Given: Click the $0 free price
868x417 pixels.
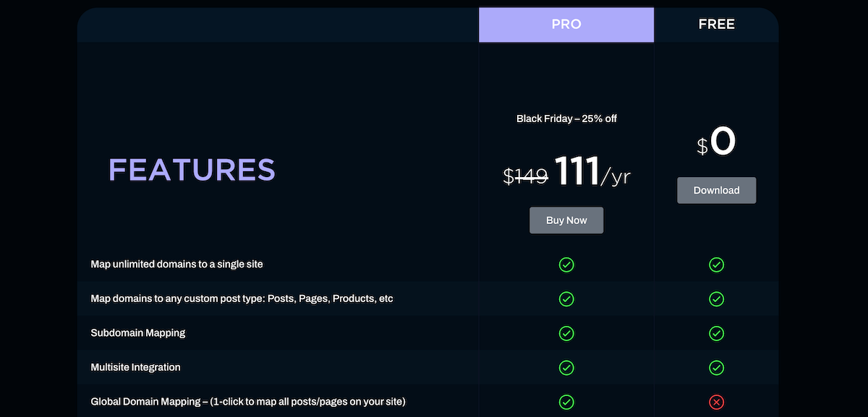Looking at the screenshot, I should [716, 142].
